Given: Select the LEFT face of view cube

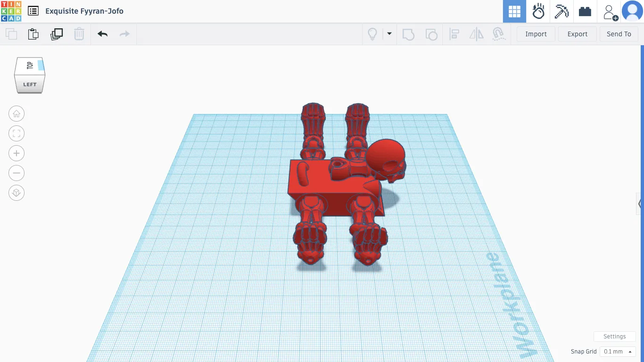Looking at the screenshot, I should tap(30, 85).
